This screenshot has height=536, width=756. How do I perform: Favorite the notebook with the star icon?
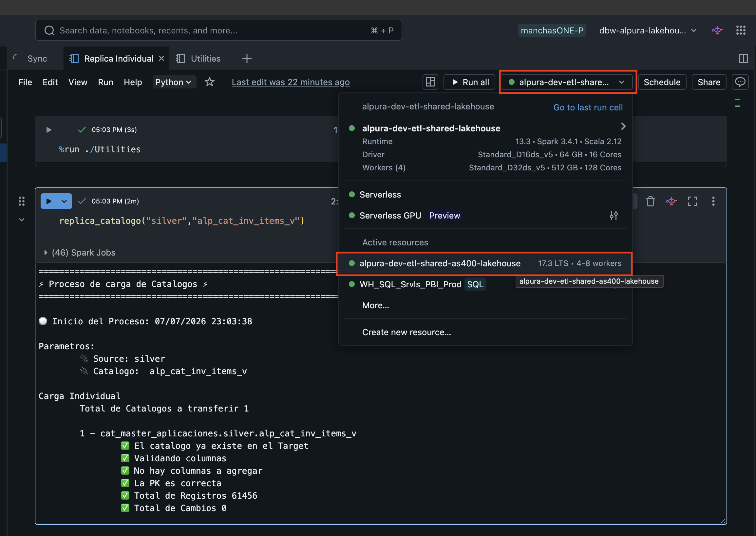(210, 82)
